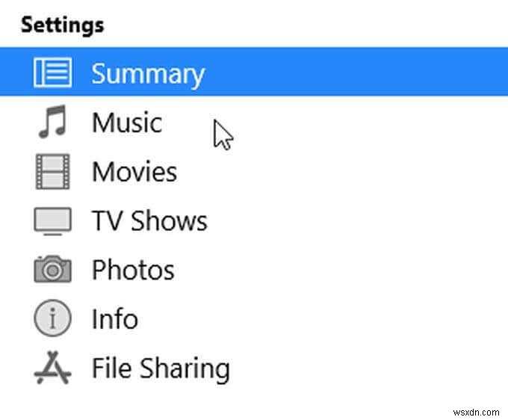Click the Info circle icon
This screenshot has width=508, height=420.
pyautogui.click(x=52, y=319)
